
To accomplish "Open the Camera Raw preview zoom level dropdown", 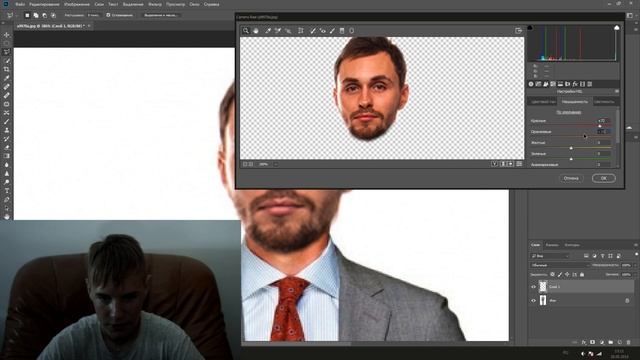I will 276,164.
